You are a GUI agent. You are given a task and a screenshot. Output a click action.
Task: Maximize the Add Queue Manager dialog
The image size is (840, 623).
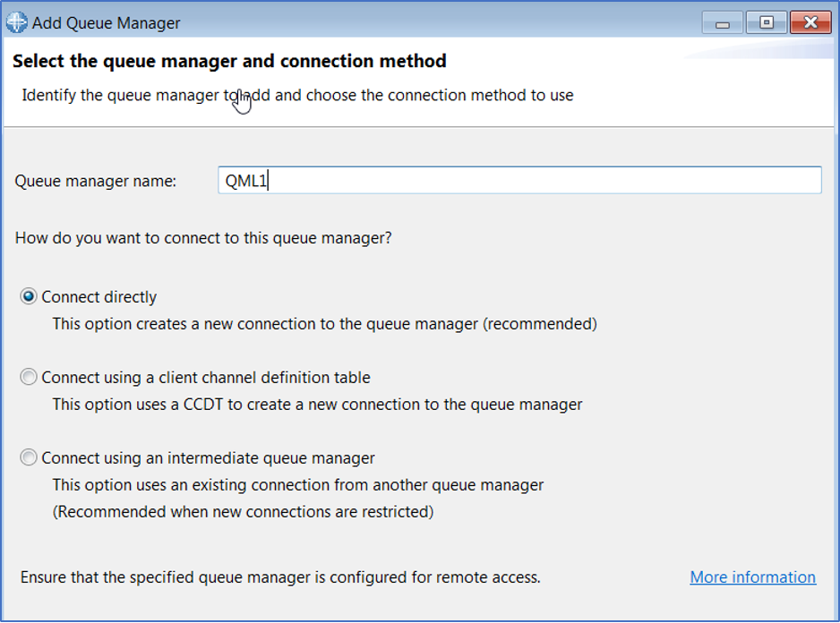click(767, 22)
